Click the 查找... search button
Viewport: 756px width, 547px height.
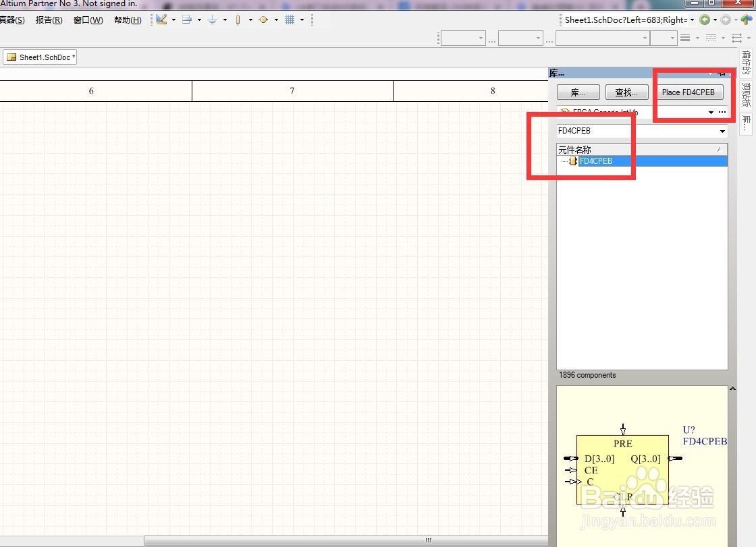click(x=626, y=92)
